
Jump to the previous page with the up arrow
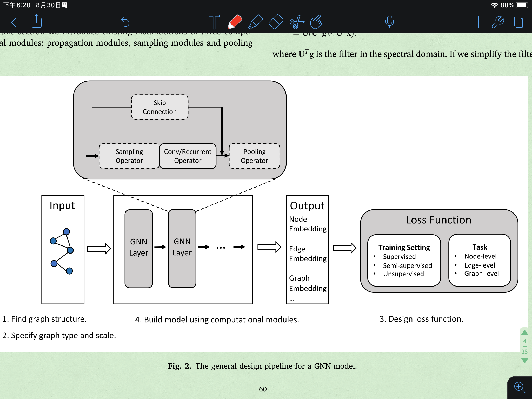tap(524, 332)
